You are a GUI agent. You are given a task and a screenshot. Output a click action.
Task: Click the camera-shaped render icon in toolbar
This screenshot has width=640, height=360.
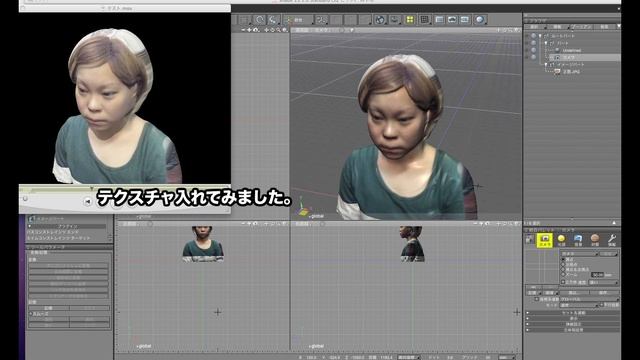coord(452,20)
